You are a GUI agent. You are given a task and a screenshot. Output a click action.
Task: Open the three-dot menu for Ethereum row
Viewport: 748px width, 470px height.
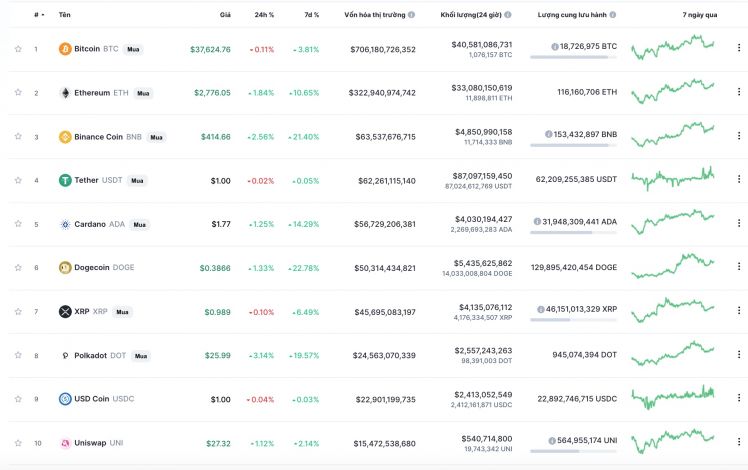click(739, 92)
